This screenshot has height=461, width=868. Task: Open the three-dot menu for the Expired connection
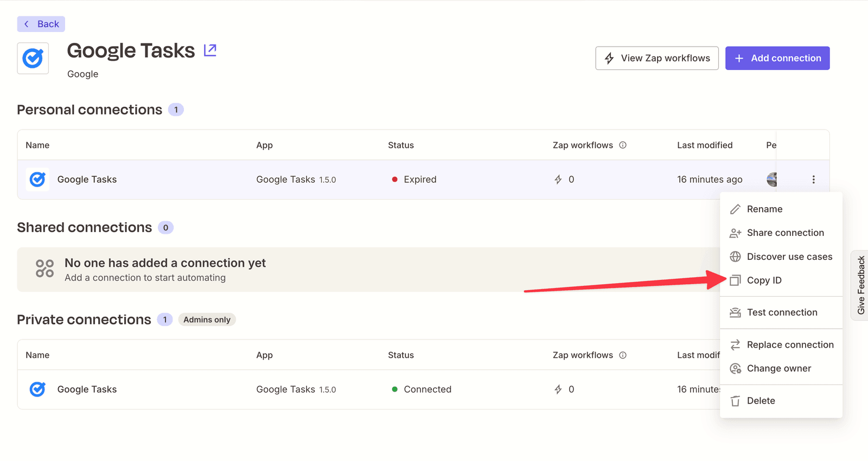click(x=813, y=180)
